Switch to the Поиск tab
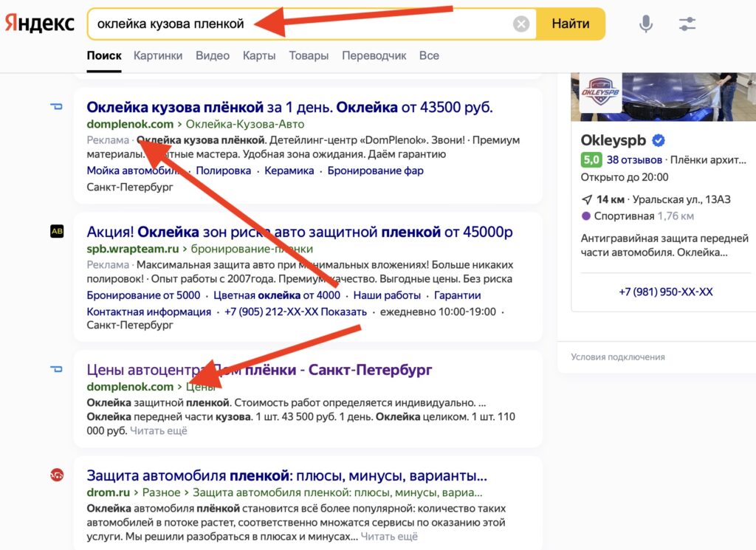The width and height of the screenshot is (756, 550). coord(104,55)
